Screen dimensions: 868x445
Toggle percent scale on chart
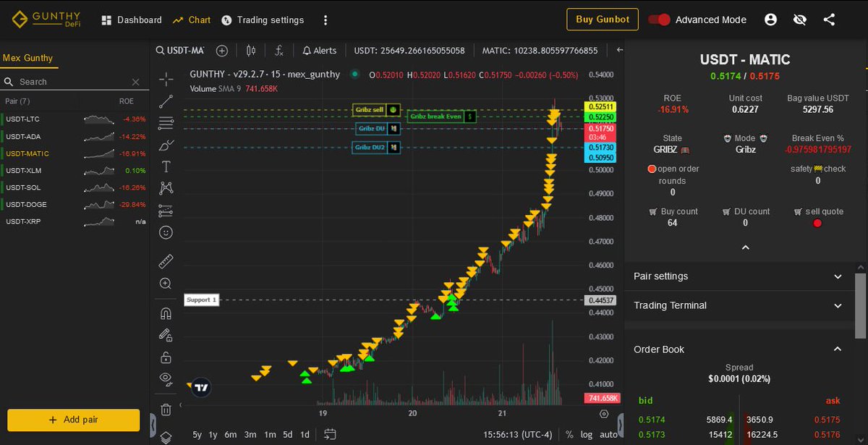pyautogui.click(x=569, y=435)
